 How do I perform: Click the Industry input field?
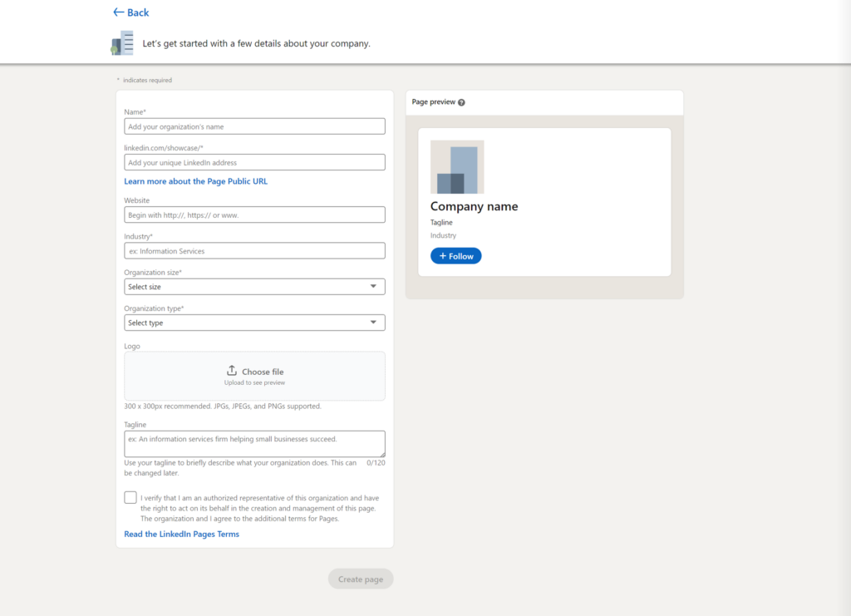coord(254,250)
